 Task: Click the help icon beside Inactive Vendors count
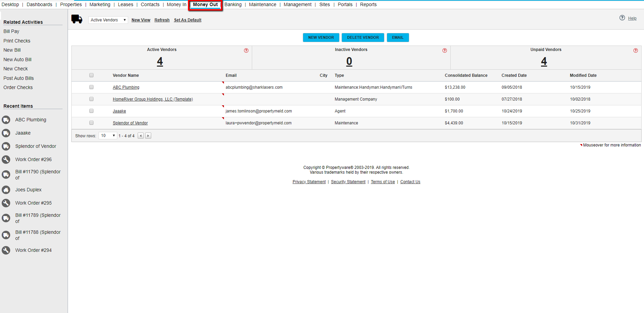point(445,50)
